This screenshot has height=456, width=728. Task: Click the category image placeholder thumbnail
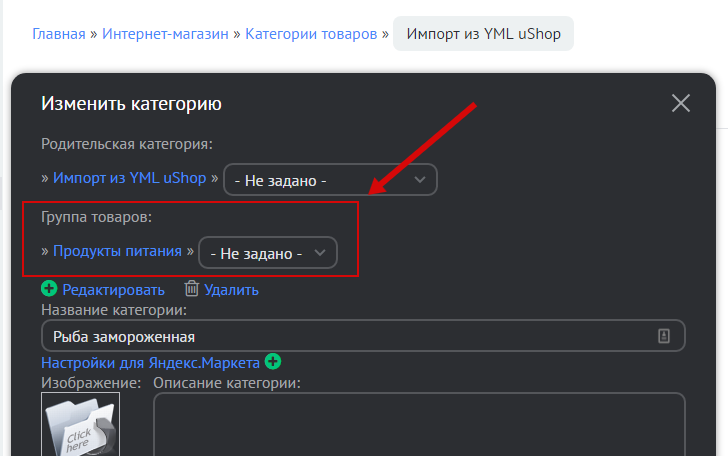click(80, 425)
